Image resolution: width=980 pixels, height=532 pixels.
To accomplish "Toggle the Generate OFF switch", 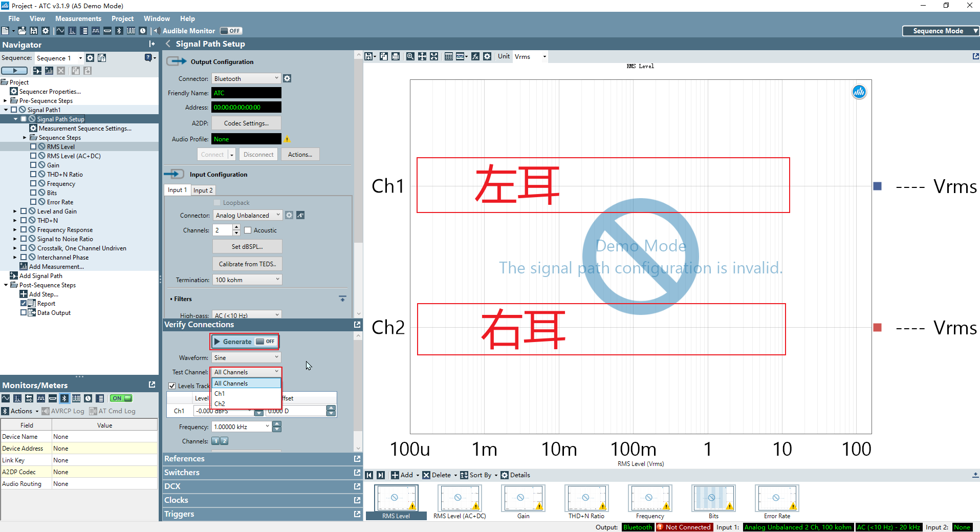I will [266, 342].
